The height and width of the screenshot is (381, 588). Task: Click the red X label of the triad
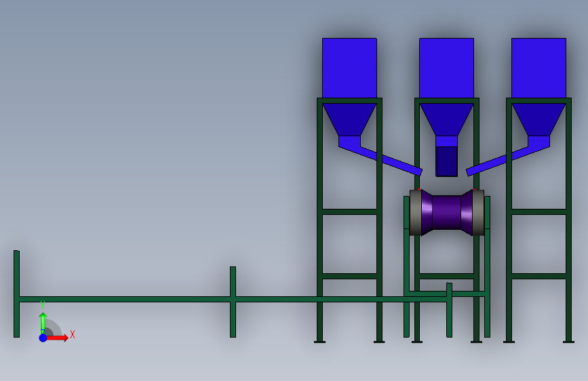(73, 334)
